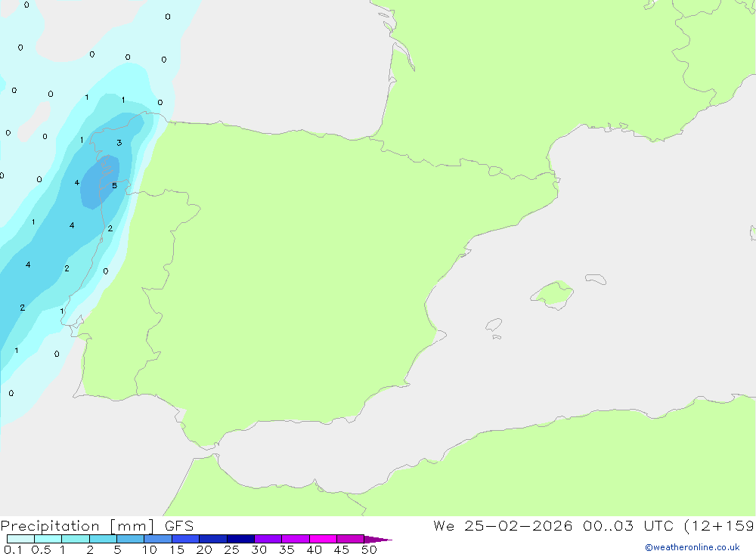Click the '15' legend scale label
The height and width of the screenshot is (554, 756).
177,549
